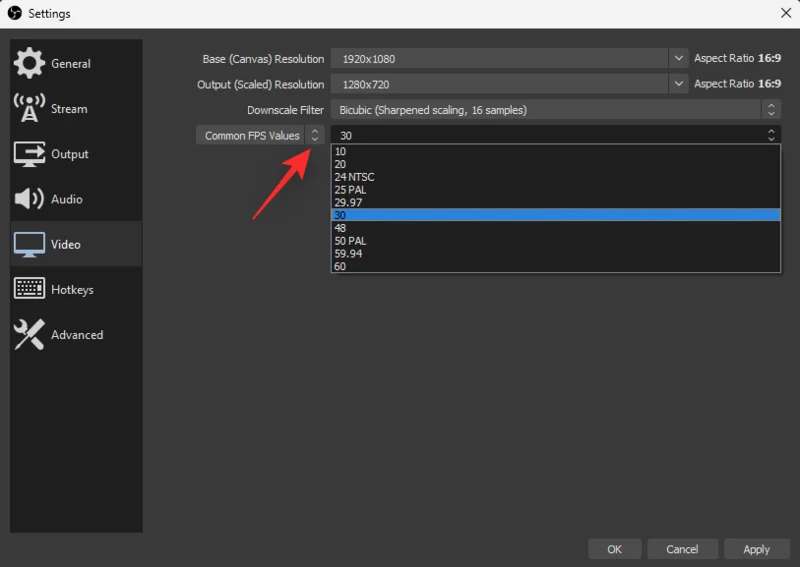The width and height of the screenshot is (800, 567).
Task: Click the Apply button
Action: 756,549
